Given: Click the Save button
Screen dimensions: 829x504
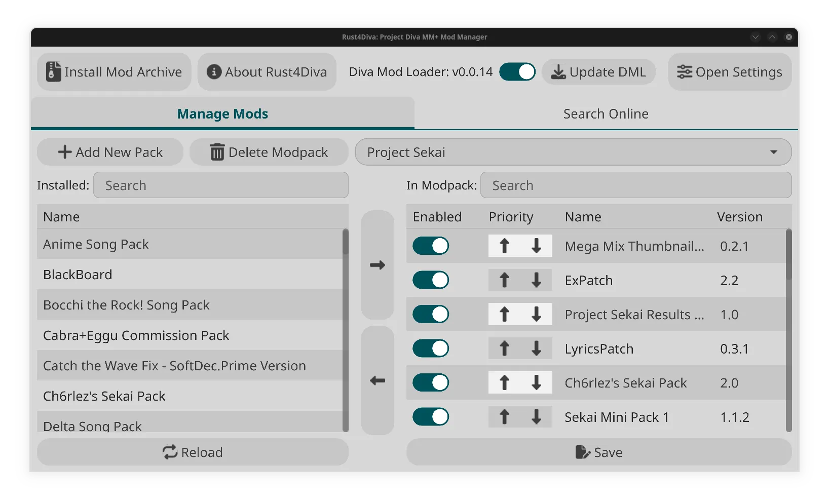Looking at the screenshot, I should click(599, 452).
